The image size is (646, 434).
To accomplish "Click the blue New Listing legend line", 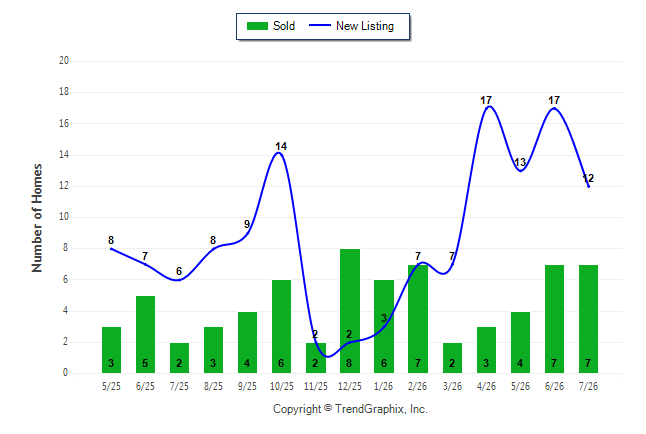I will [320, 26].
